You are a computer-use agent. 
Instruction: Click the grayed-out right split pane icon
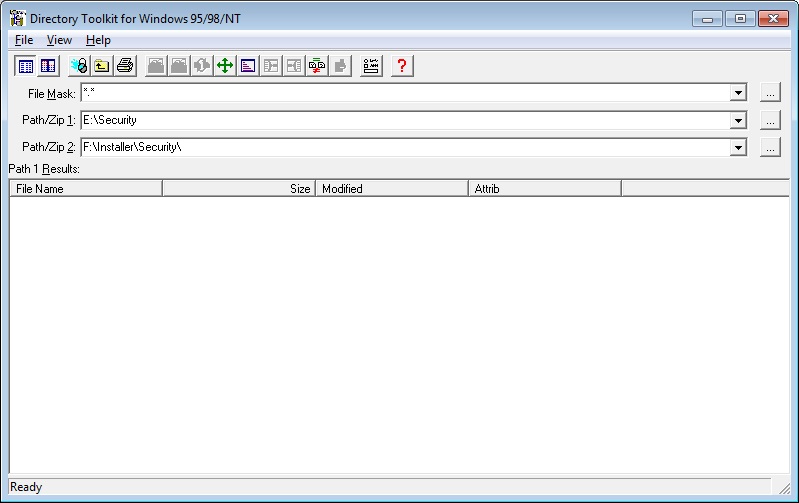pos(294,66)
